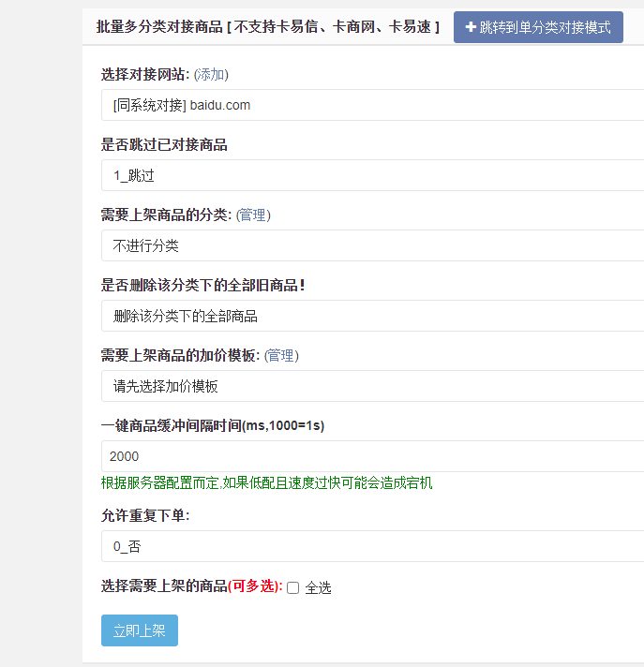Click the 全选 label text
Image resolution: width=644 pixels, height=667 pixels.
coord(318,587)
